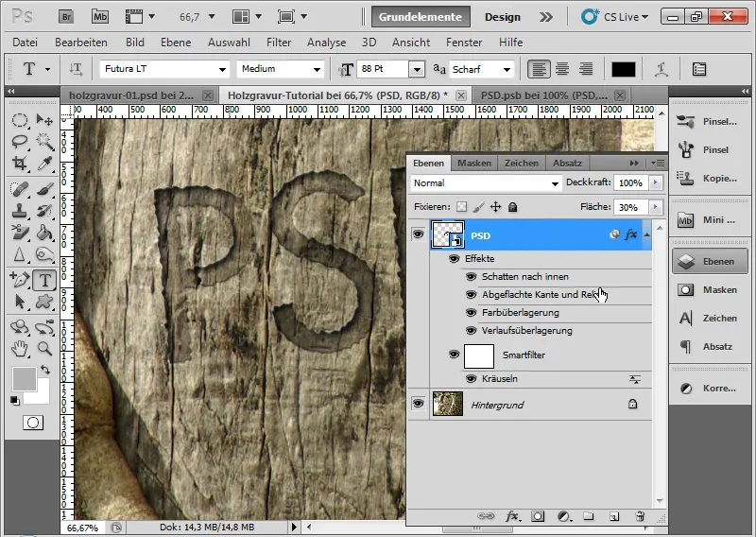Image resolution: width=756 pixels, height=537 pixels.
Task: Select the Move tool
Action: (44, 120)
